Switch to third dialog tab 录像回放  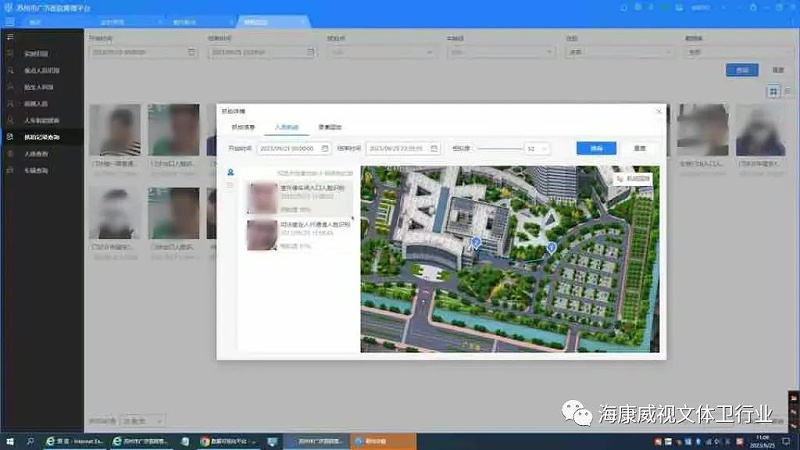(330, 127)
